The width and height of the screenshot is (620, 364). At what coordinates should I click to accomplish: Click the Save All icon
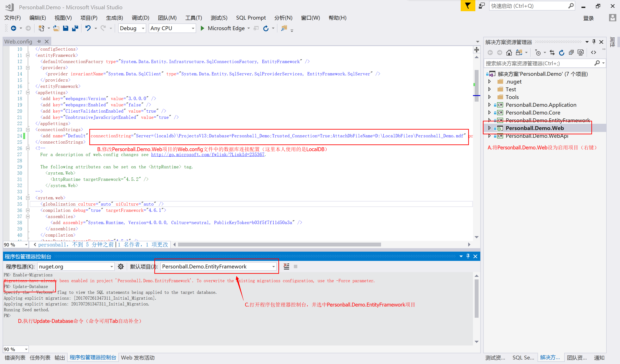tap(75, 28)
